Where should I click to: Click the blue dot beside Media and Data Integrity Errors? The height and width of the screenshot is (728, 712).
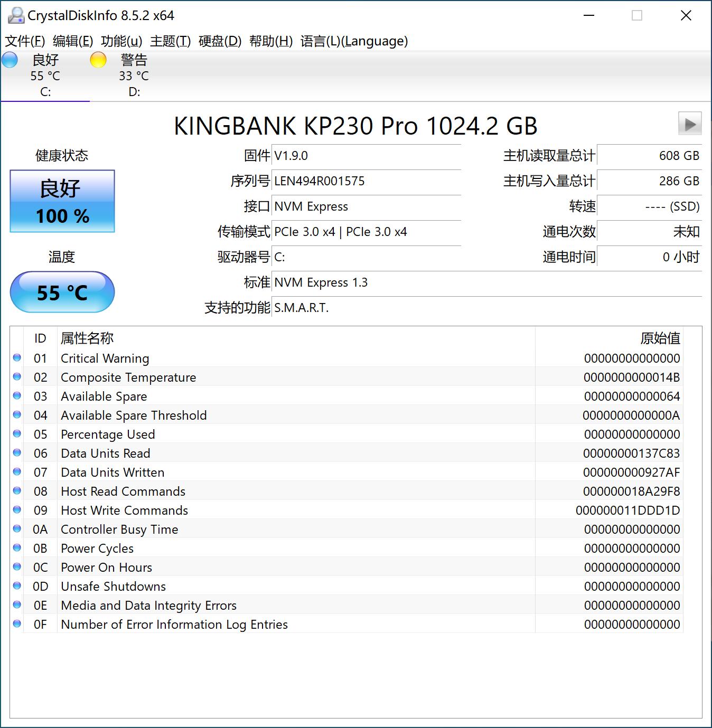tap(17, 604)
